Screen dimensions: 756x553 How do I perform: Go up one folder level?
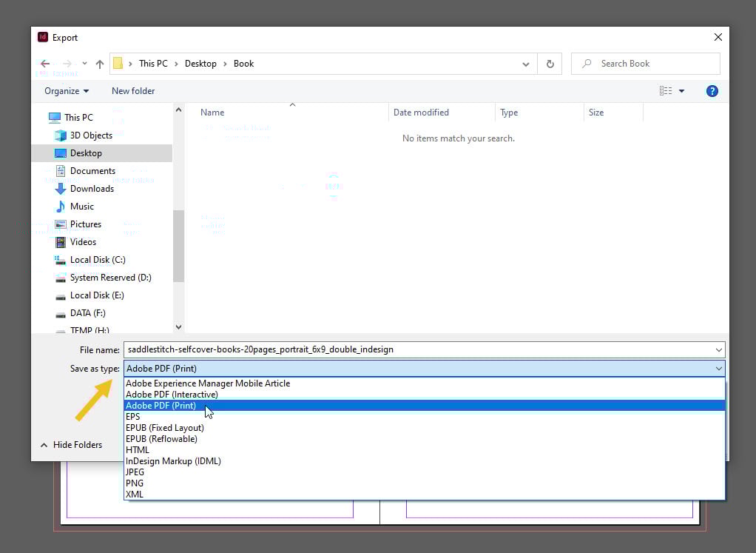click(100, 64)
